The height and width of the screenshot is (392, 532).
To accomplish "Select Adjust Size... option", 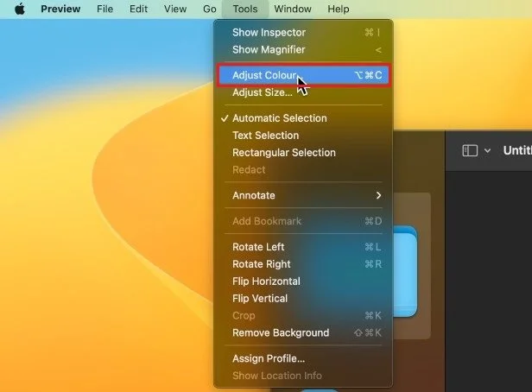I will tap(304, 92).
